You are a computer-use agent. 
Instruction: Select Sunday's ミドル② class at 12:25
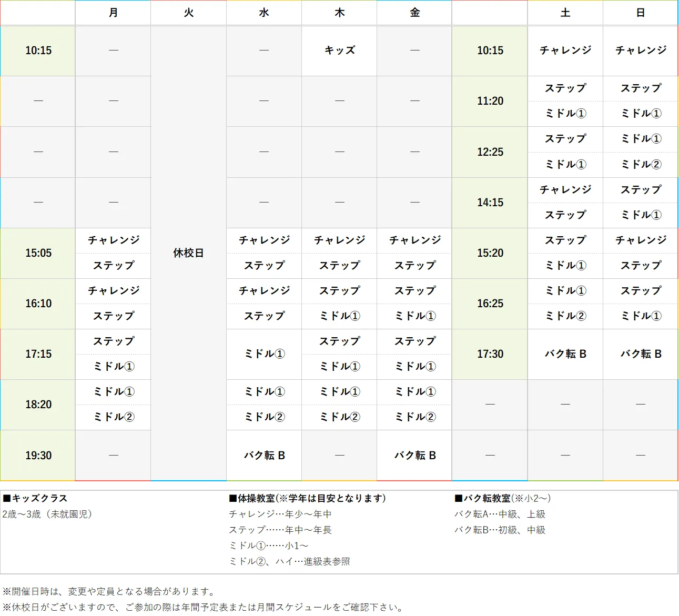(640, 164)
